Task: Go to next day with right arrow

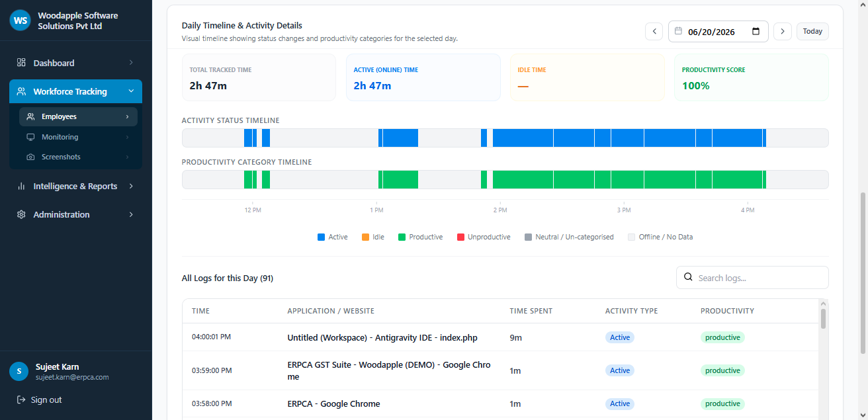Action: tap(783, 31)
